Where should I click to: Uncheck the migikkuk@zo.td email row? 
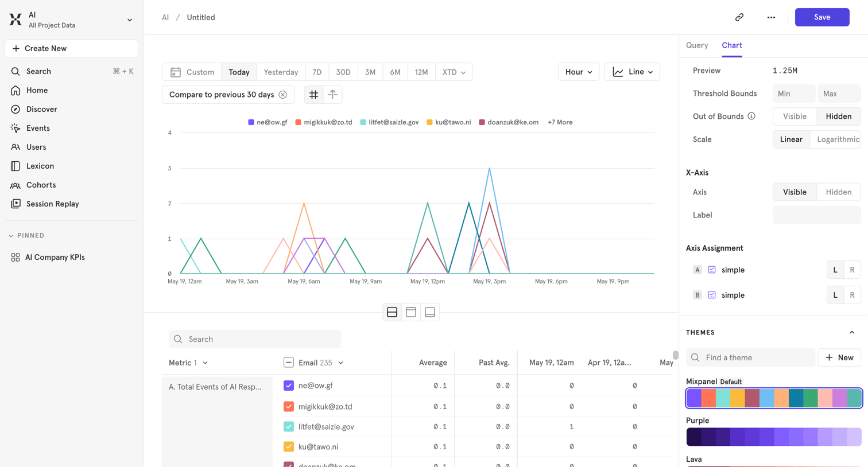289,406
